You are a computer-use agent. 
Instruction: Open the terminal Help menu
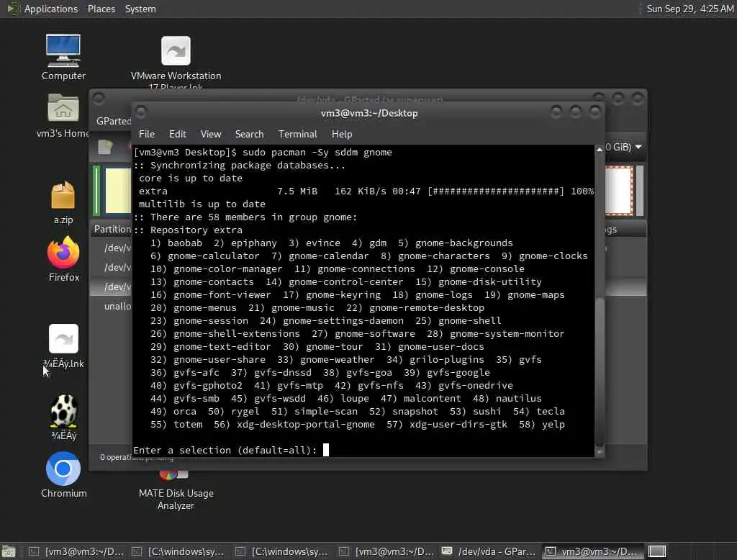pos(342,134)
